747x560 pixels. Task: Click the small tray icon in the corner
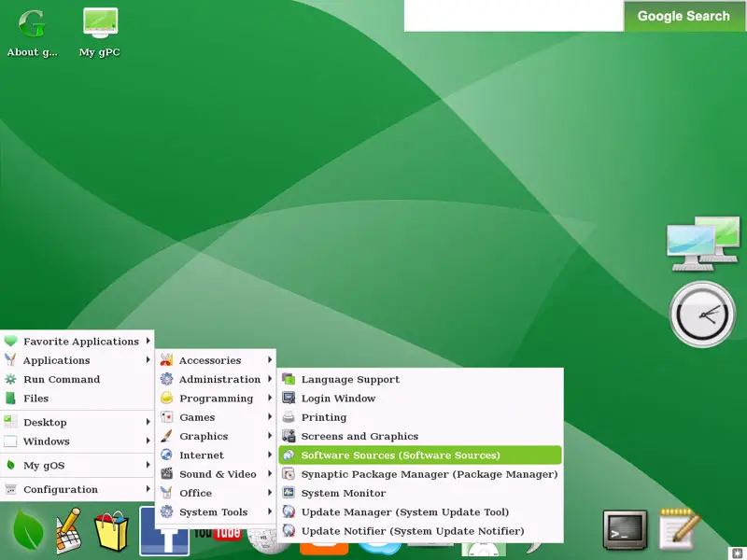point(738,554)
